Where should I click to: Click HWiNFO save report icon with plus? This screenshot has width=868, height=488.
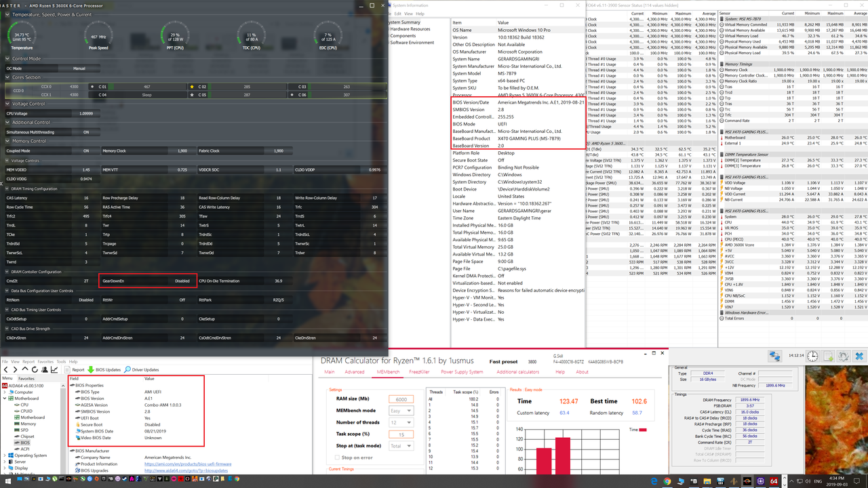(x=828, y=356)
